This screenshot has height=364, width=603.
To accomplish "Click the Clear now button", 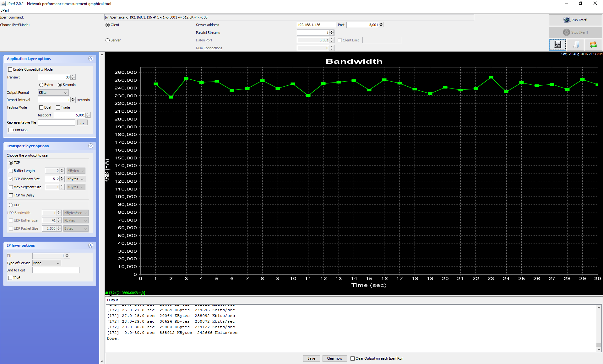I will pyautogui.click(x=334, y=358).
